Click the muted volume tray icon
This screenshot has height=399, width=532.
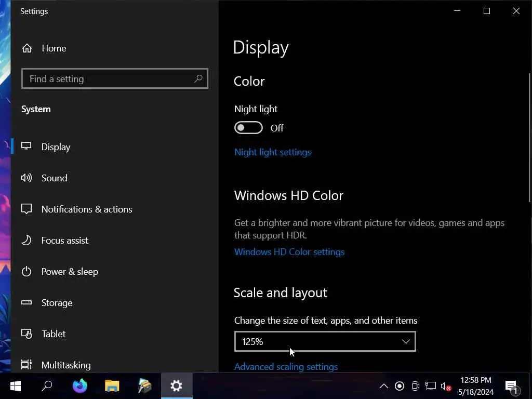tap(446, 387)
